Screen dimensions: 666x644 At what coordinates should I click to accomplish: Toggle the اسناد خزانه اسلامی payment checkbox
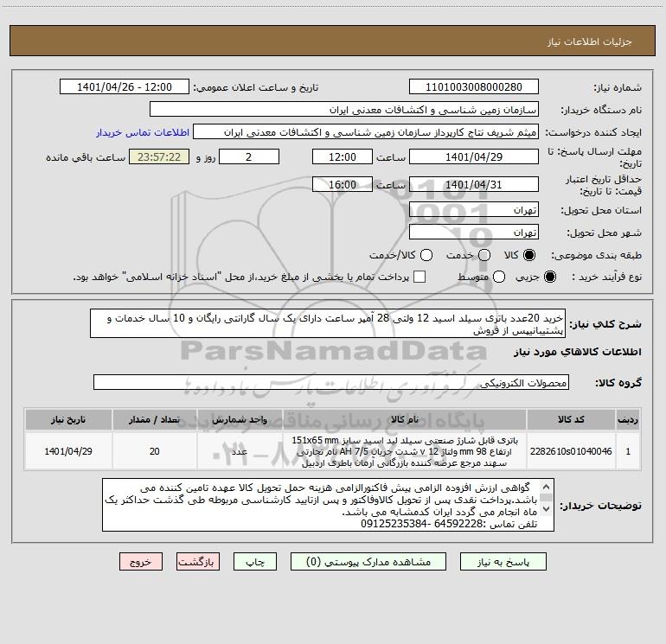[419, 277]
